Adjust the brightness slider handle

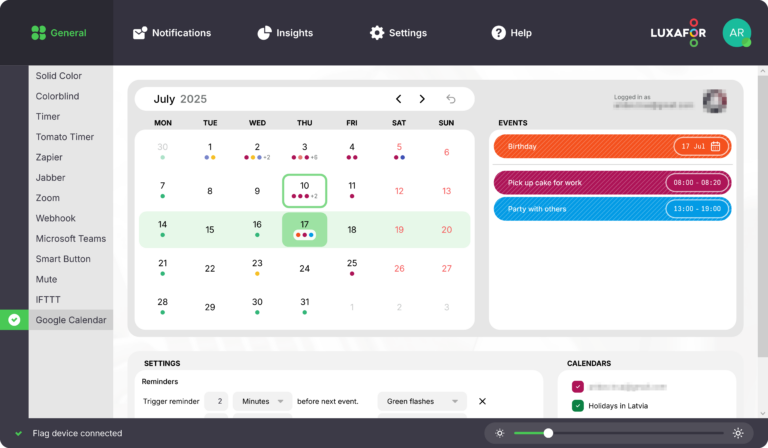tap(548, 433)
